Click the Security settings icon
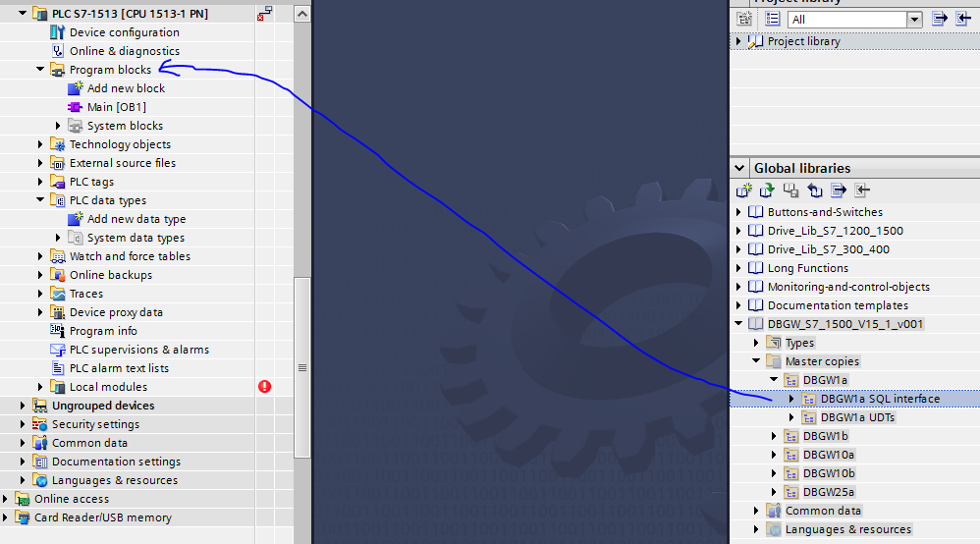 coord(40,424)
